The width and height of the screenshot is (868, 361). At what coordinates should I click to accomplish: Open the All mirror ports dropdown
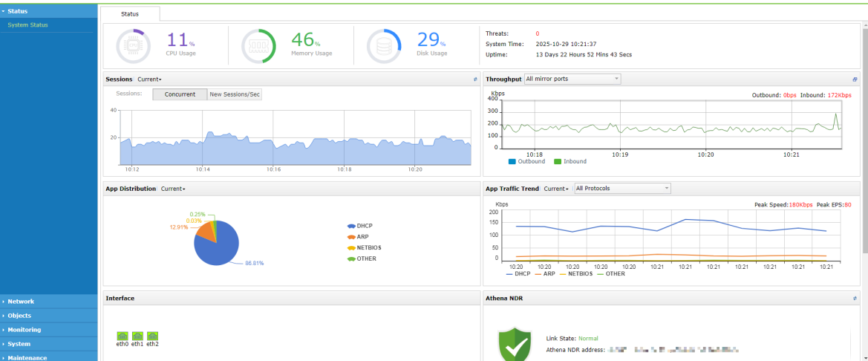pos(572,79)
